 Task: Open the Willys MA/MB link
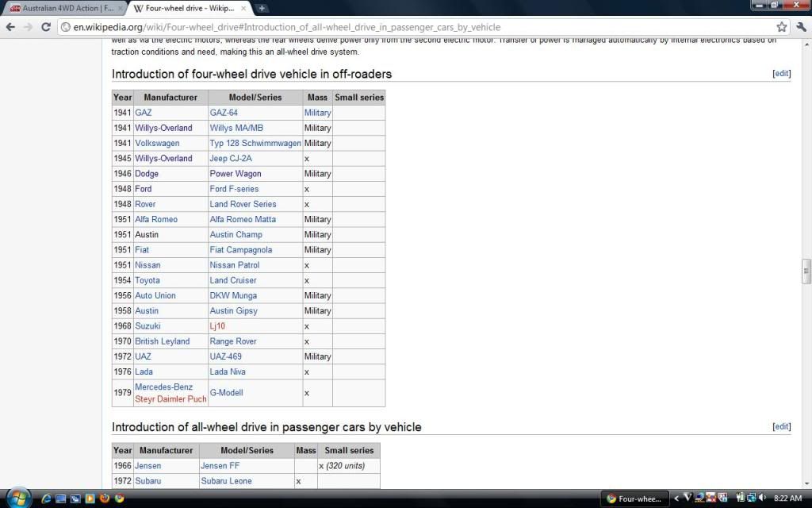pyautogui.click(x=236, y=128)
